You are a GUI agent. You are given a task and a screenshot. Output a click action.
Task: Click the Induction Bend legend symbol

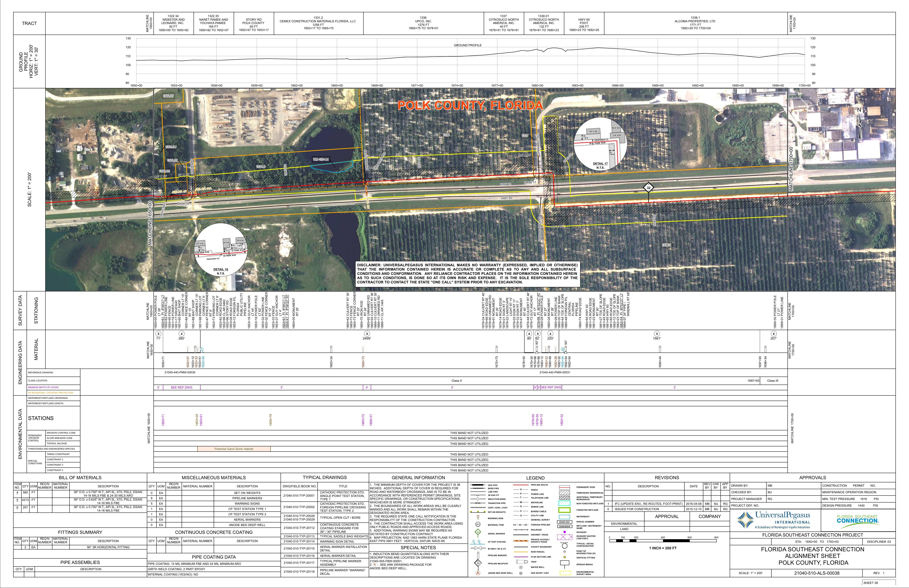(477, 499)
